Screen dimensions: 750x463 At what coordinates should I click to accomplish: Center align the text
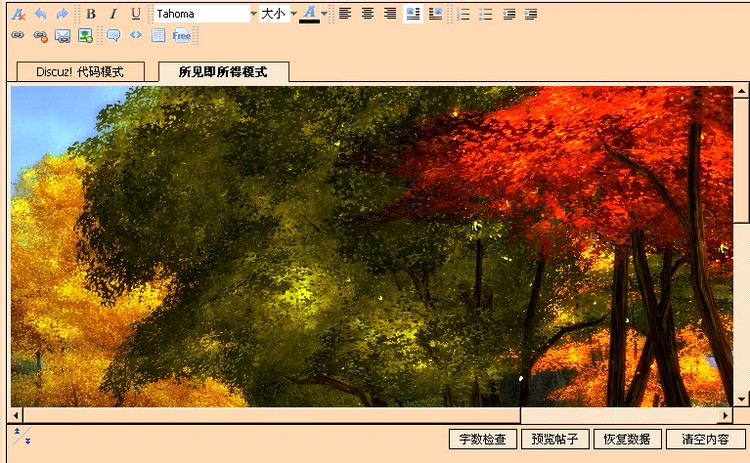[x=367, y=14]
